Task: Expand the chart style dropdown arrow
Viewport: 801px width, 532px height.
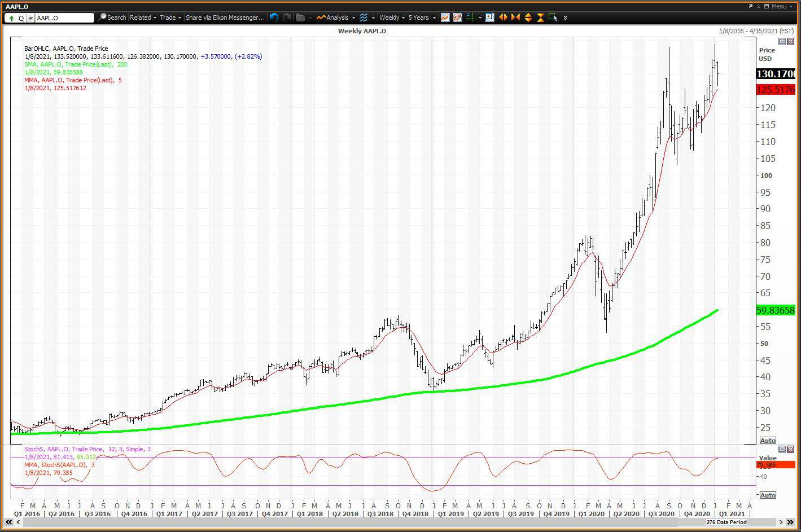Action: (373, 18)
